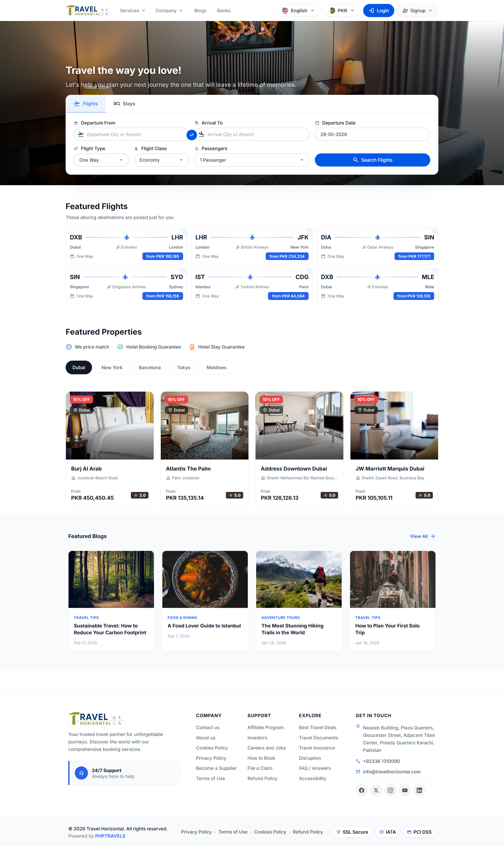Image resolution: width=504 pixels, height=846 pixels.
Task: Click the Login button
Action: [x=379, y=11]
